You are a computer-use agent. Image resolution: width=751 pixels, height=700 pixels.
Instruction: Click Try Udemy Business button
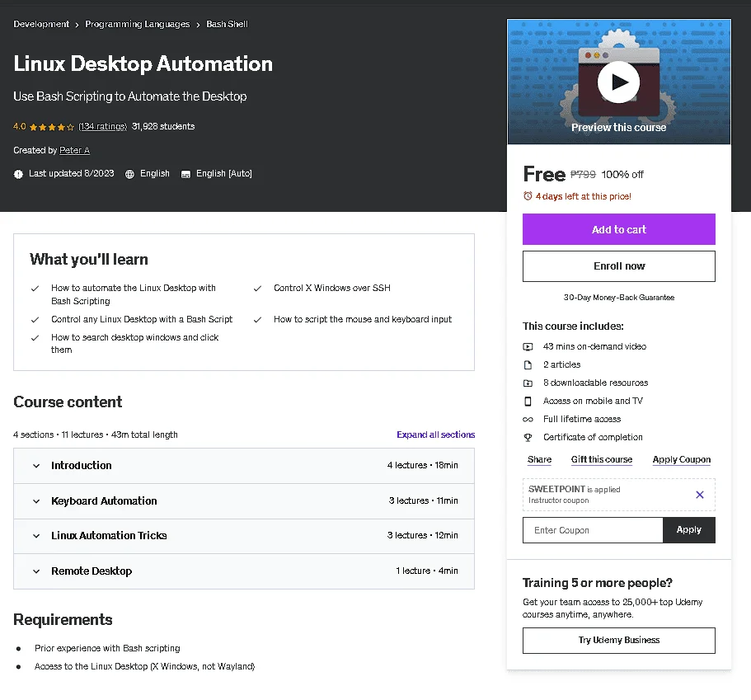click(619, 641)
